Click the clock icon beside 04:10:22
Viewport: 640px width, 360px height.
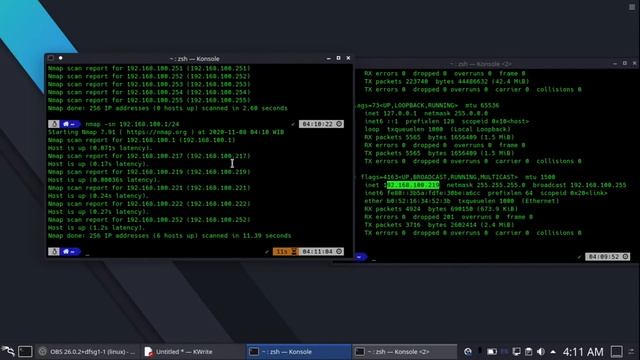(339, 124)
